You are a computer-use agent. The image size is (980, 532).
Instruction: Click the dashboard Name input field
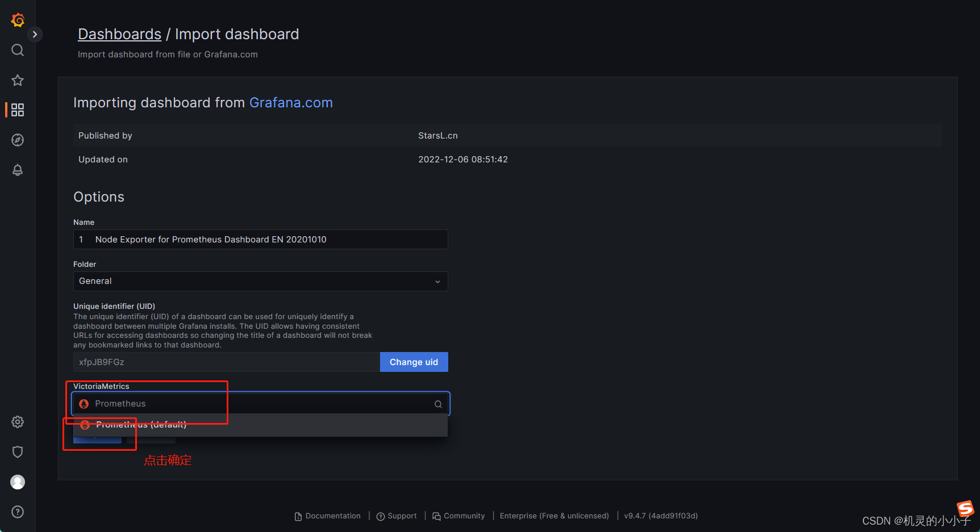(x=261, y=240)
